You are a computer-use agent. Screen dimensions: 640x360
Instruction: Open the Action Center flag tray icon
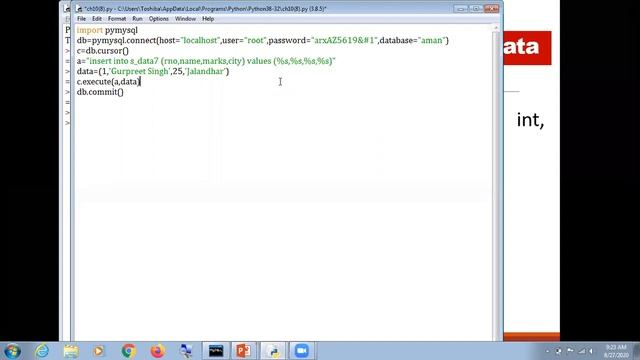[570, 351]
